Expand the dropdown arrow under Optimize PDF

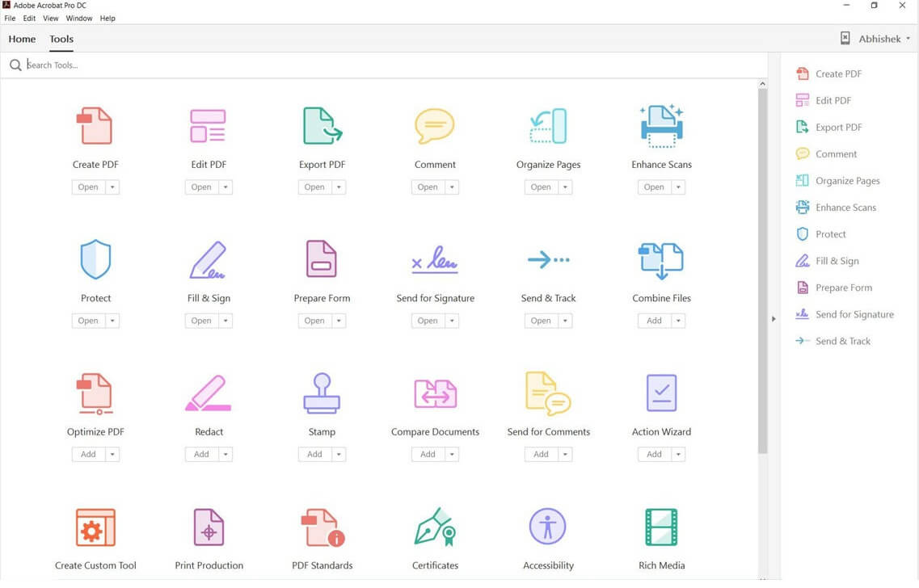pos(112,455)
